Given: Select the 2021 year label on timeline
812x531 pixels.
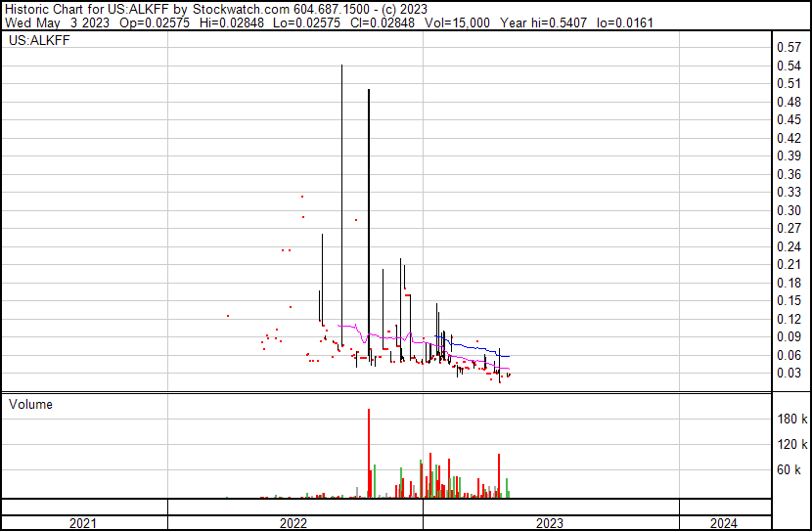Looking at the screenshot, I should (x=83, y=523).
